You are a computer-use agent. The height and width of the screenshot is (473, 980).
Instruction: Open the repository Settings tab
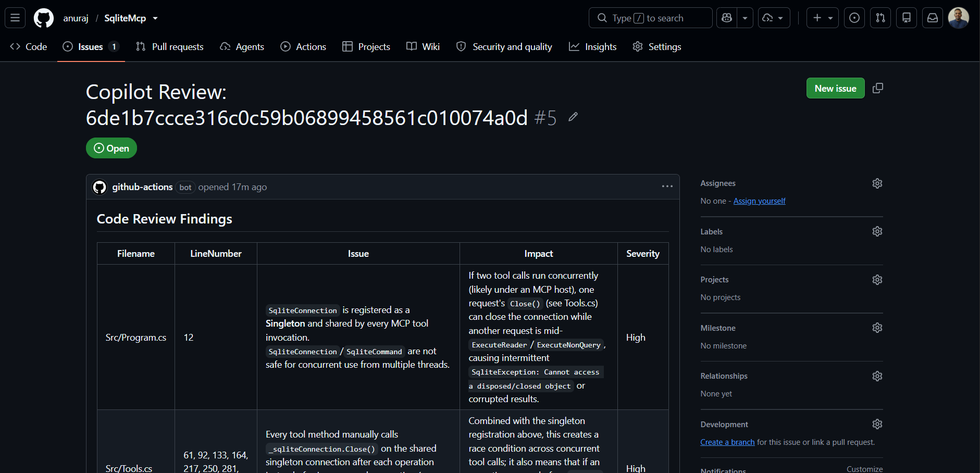tap(657, 46)
